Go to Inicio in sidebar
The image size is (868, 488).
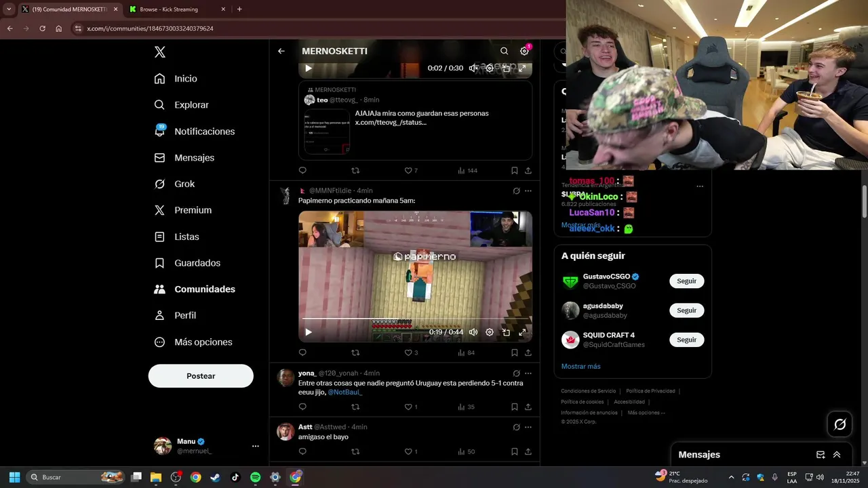[x=176, y=79]
